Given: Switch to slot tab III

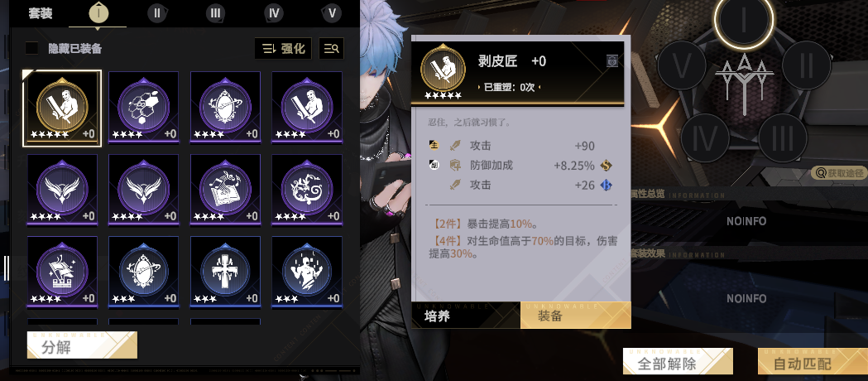Looking at the screenshot, I should pyautogui.click(x=215, y=13).
